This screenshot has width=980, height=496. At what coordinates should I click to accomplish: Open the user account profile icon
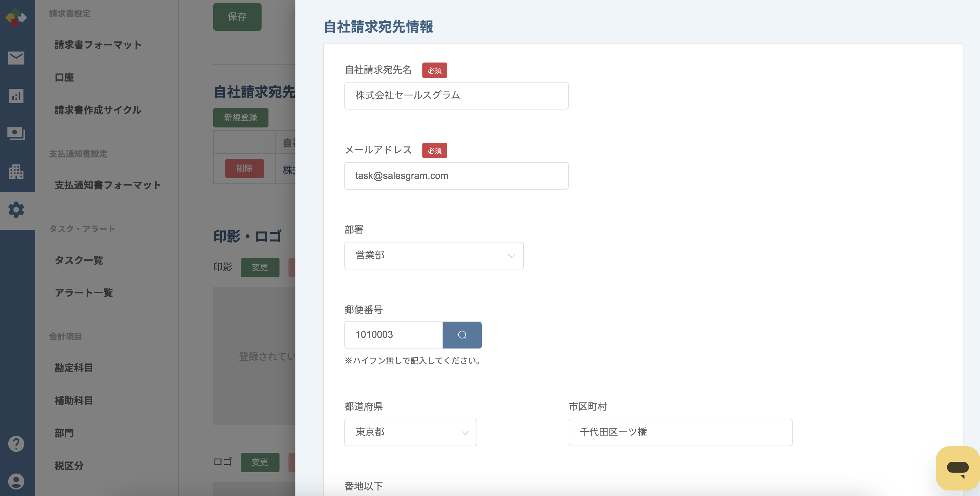16,481
